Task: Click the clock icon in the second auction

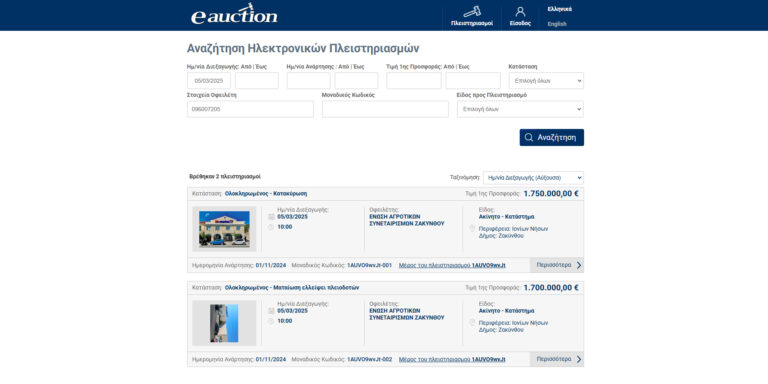Action: tap(271, 321)
